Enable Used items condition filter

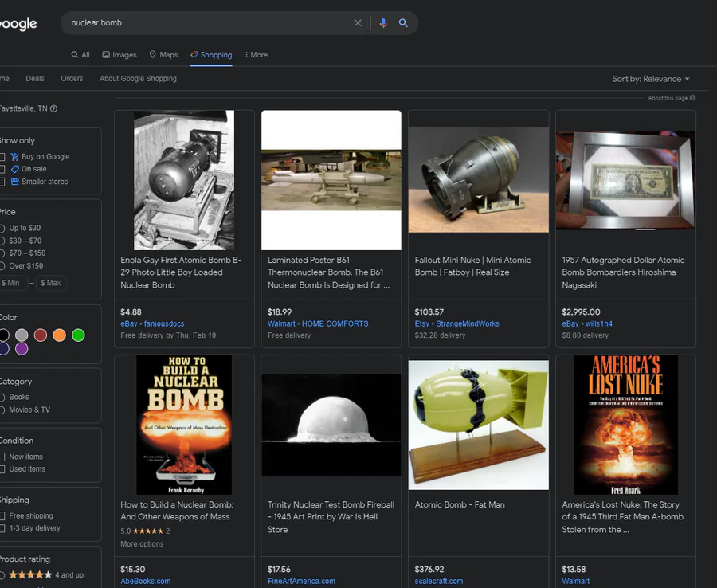pyautogui.click(x=2, y=469)
